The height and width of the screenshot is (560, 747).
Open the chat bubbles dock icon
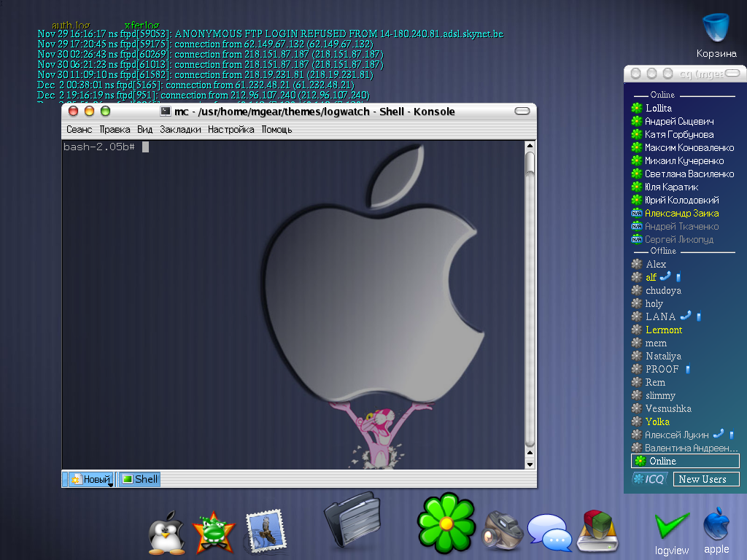(x=549, y=532)
